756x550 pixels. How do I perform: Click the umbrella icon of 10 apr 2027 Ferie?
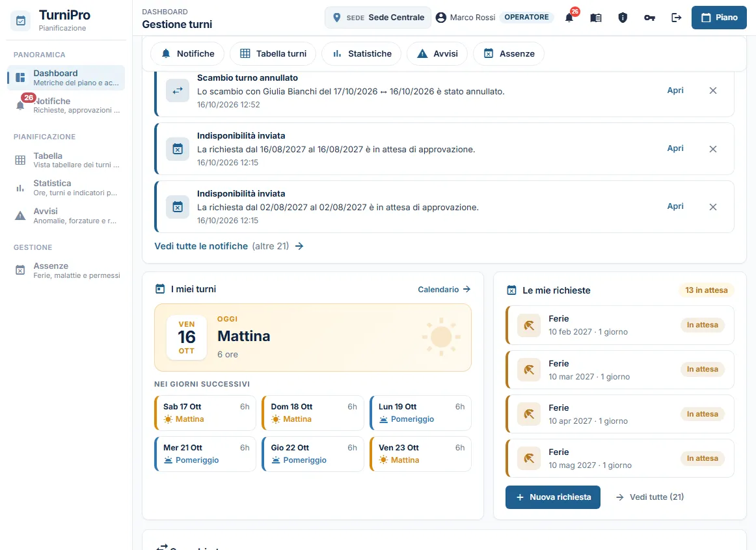click(529, 414)
